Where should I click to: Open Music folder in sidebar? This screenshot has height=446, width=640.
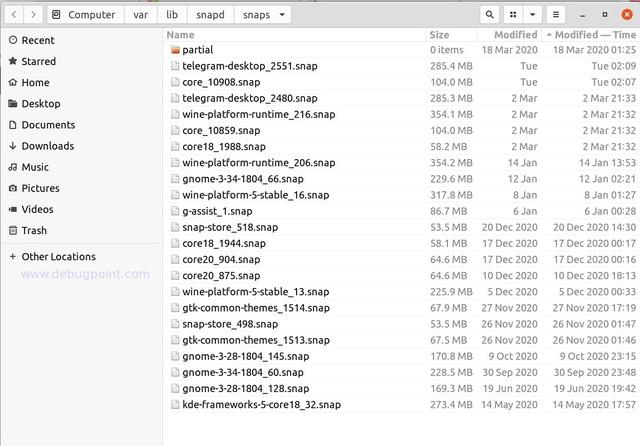point(35,167)
